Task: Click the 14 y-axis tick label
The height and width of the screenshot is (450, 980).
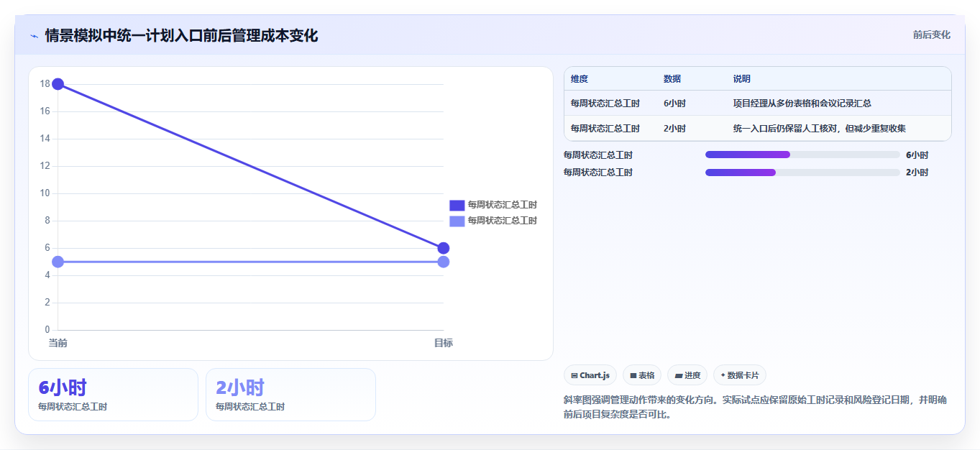Action: (45, 139)
